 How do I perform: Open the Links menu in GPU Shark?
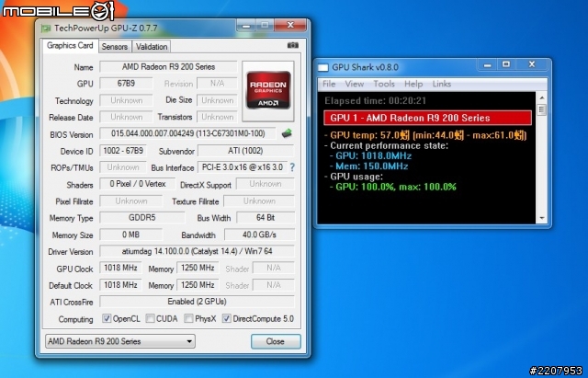coord(442,84)
